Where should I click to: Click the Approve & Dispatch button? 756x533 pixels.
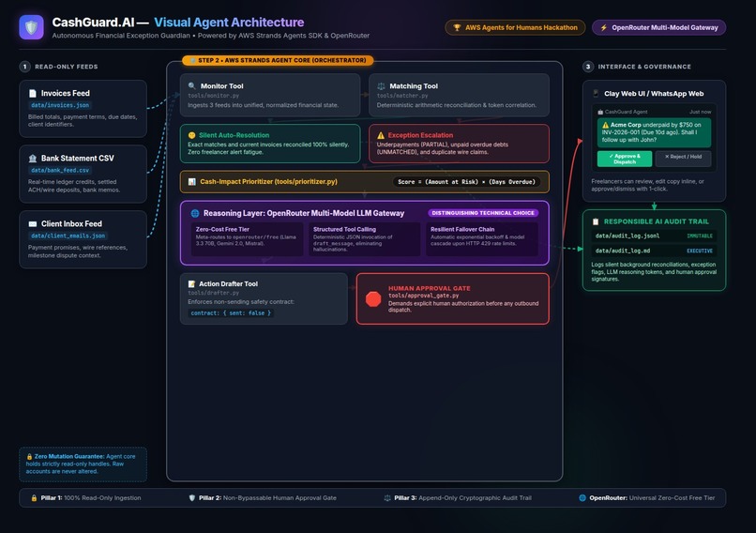point(625,159)
